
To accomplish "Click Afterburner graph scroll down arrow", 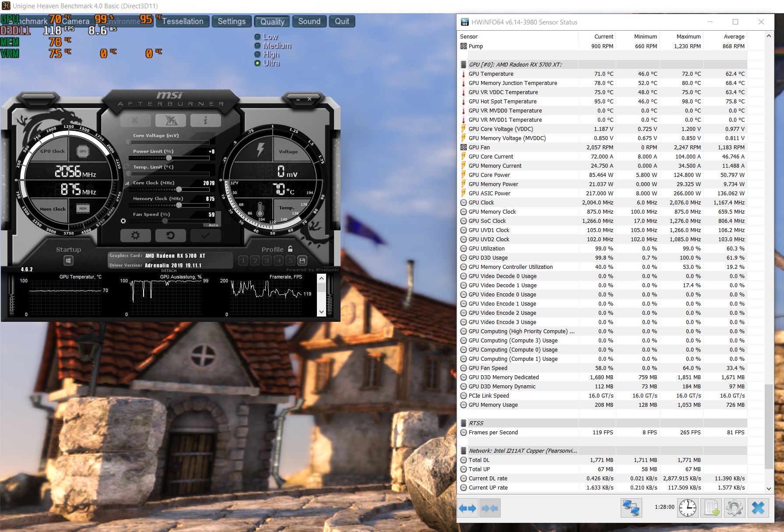I will 322,312.
